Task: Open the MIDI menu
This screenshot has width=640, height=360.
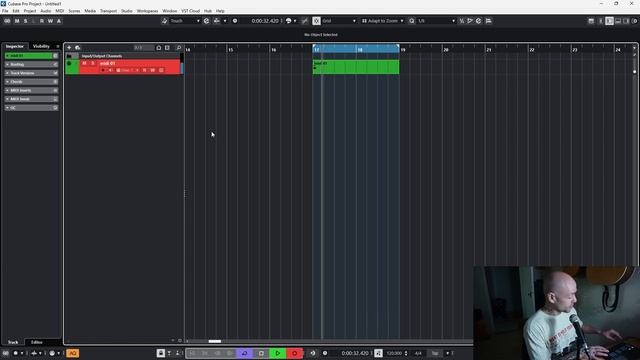Action: (60, 11)
